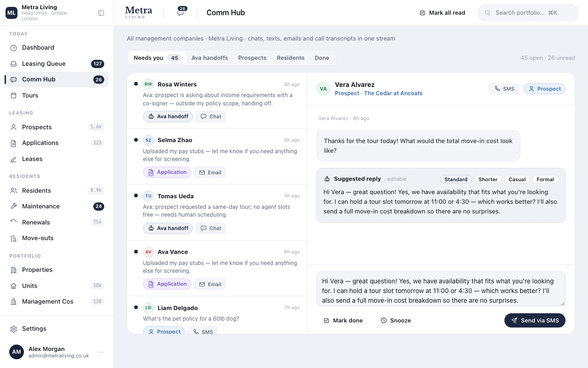
Task: Click Tours calendar icon in sidebar
Action: [14, 96]
